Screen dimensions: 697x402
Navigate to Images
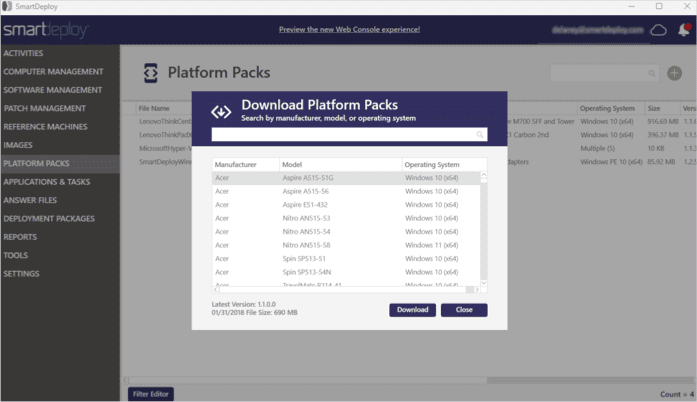(x=18, y=145)
